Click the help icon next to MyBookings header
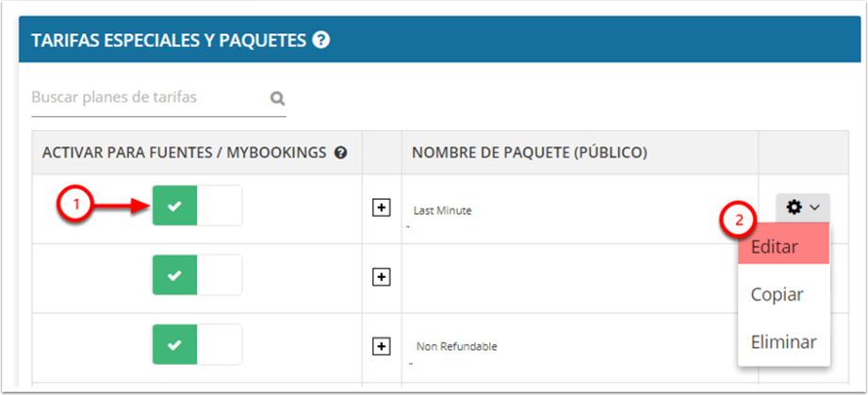868x395 pixels. click(x=340, y=153)
